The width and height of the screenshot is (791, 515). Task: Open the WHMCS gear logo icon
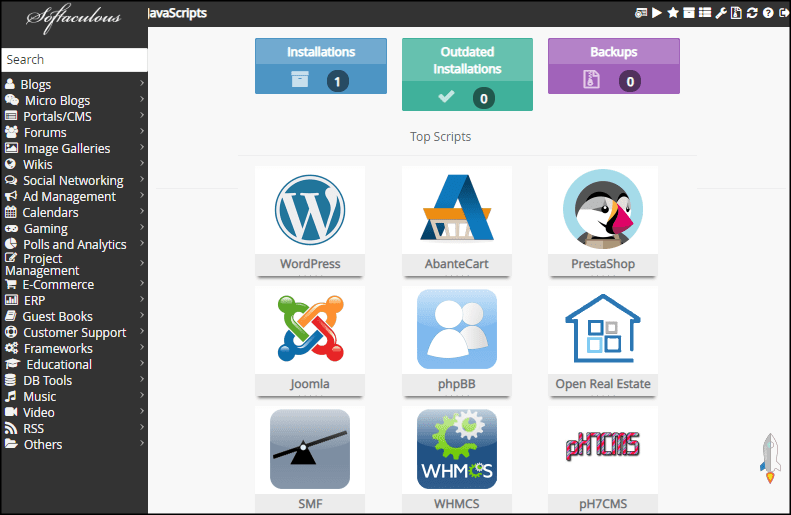coord(457,449)
